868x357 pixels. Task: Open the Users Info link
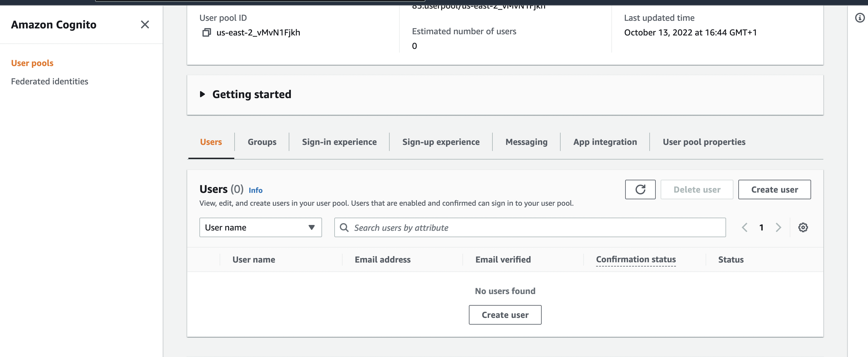(255, 190)
